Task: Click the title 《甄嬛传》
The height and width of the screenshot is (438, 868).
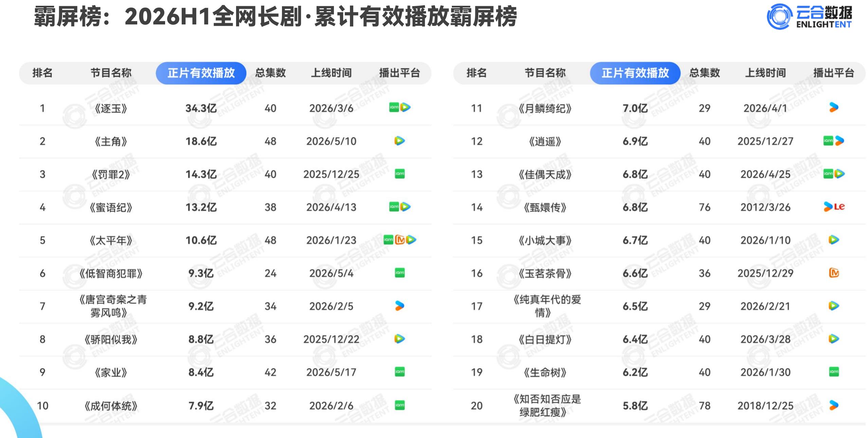Action: point(545,207)
